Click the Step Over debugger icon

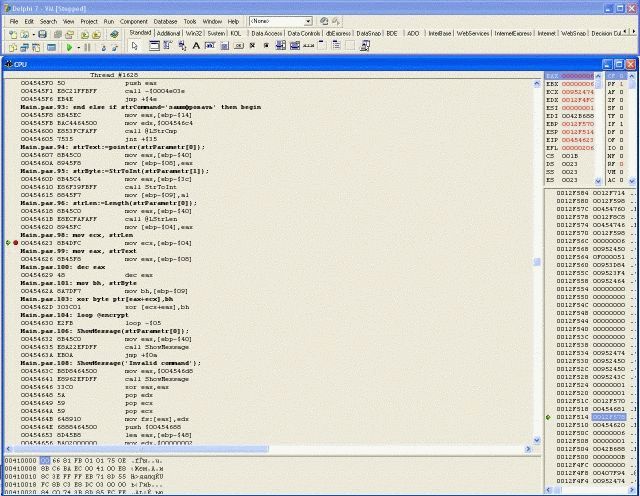(115, 48)
